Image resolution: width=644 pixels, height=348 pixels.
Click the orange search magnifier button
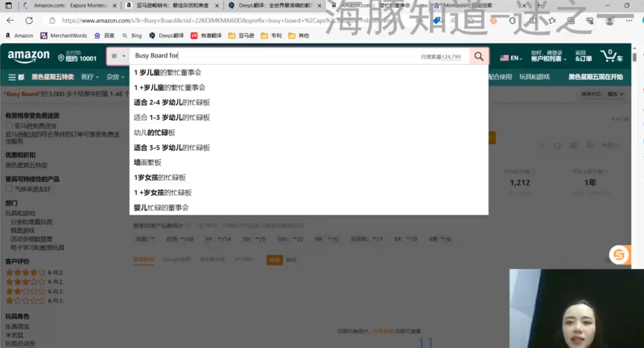[x=478, y=55]
